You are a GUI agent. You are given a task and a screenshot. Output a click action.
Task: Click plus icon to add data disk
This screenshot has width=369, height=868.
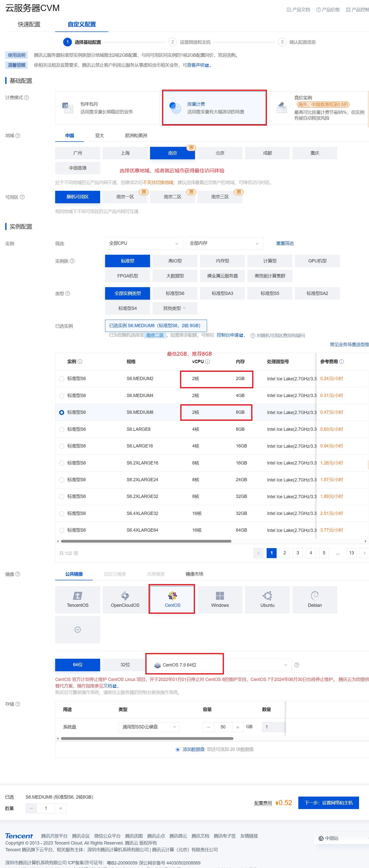click(178, 749)
